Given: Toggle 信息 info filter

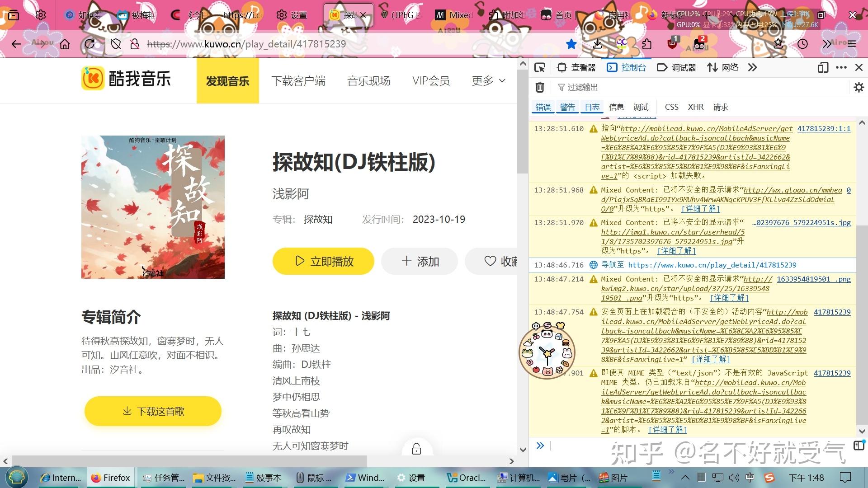Looking at the screenshot, I should (x=616, y=107).
